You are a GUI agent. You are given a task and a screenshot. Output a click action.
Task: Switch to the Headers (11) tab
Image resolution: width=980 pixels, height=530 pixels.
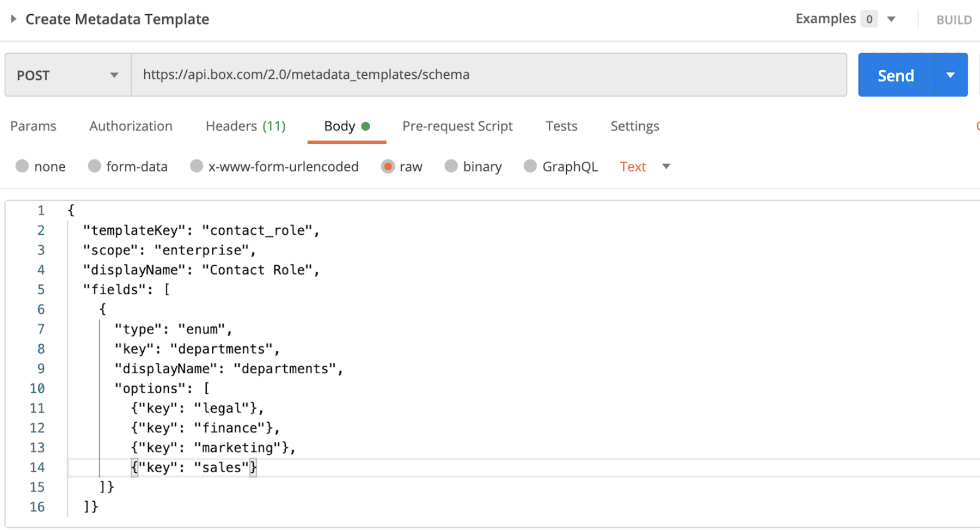(246, 126)
